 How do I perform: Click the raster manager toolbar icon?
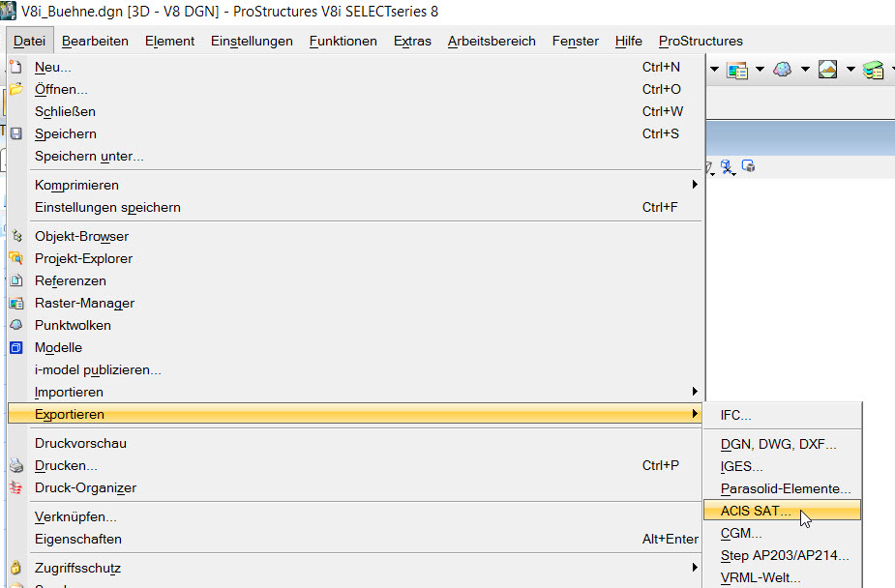click(x=737, y=71)
